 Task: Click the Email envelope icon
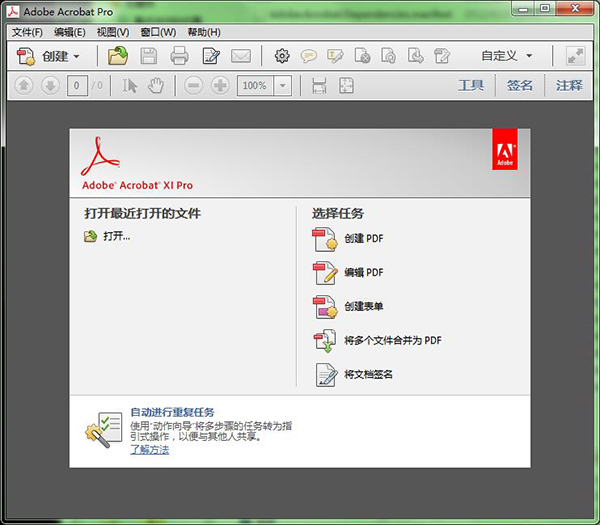pyautogui.click(x=241, y=56)
